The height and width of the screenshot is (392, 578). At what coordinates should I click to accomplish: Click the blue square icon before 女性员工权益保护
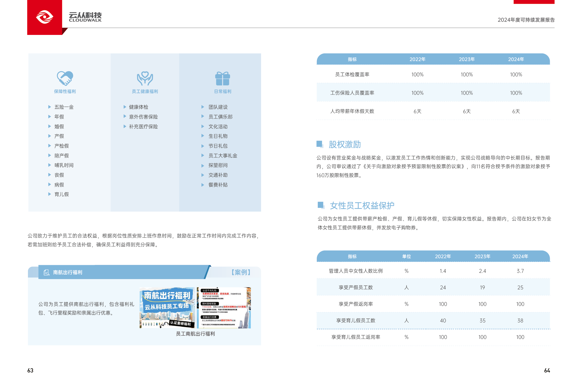click(x=321, y=205)
